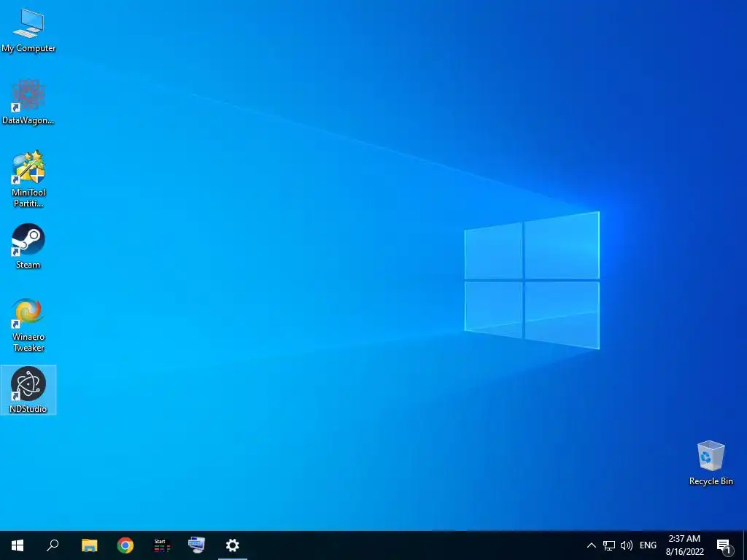The width and height of the screenshot is (747, 560).
Task: Select the DataWagon desktop shortcut
Action: [x=28, y=102]
